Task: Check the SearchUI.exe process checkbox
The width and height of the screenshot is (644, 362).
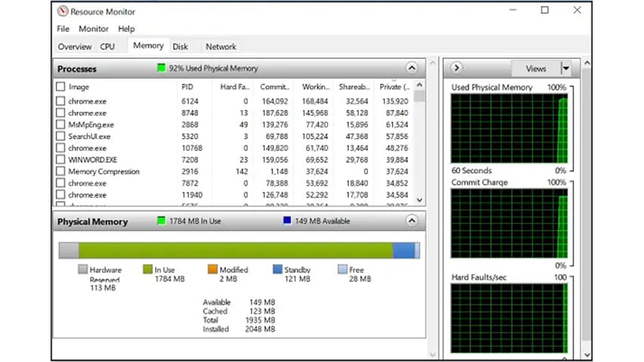Action: coord(60,136)
